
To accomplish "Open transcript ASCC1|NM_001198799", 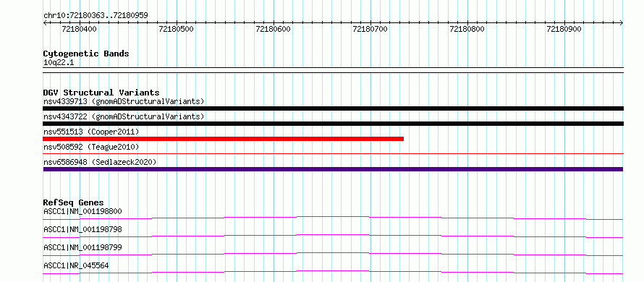I will 82,247.
